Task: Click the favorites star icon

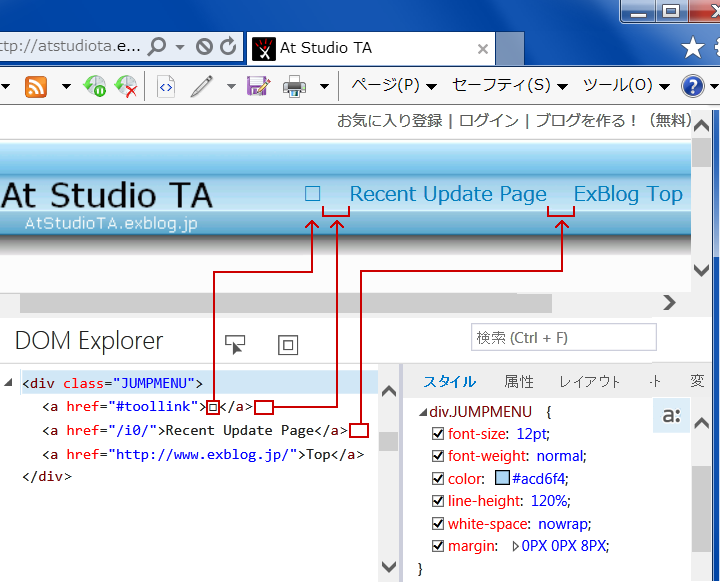Action: point(692,48)
